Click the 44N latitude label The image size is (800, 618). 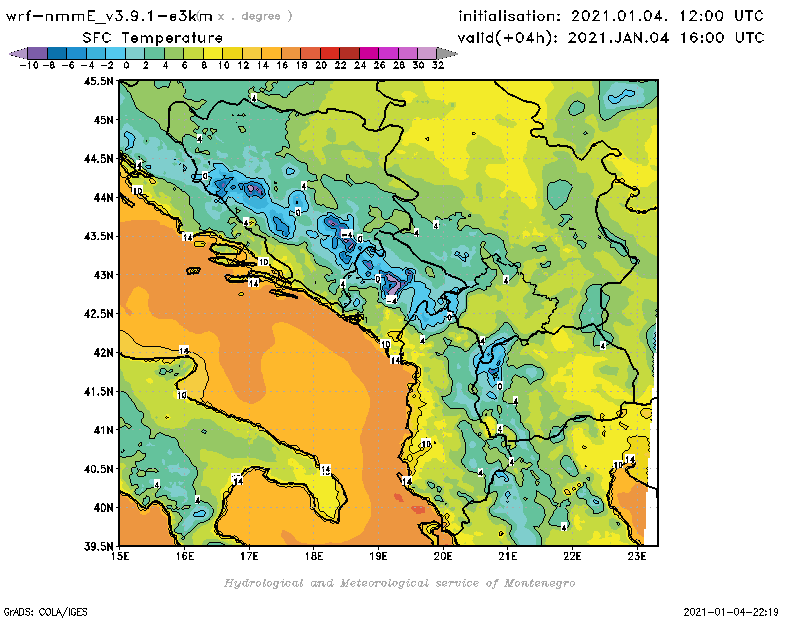(104, 197)
